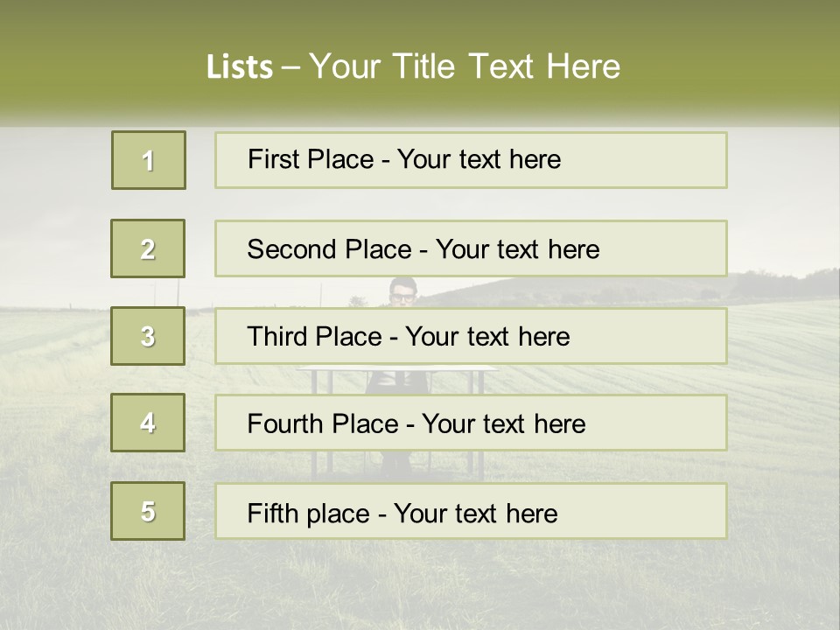This screenshot has height=630, width=840.
Task: Click the words Second Place
Action: [330, 249]
